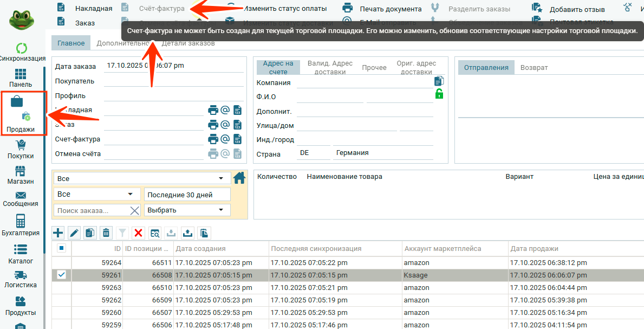
Task: Switch to the Детали заказов tab
Action: point(188,43)
